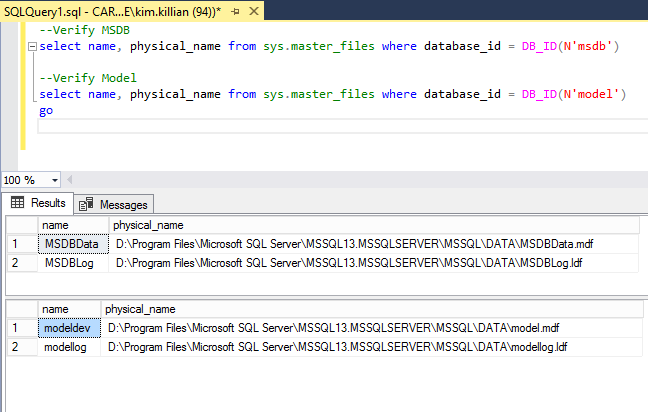Click the horizontal scrollbar left arrow

click(x=69, y=180)
